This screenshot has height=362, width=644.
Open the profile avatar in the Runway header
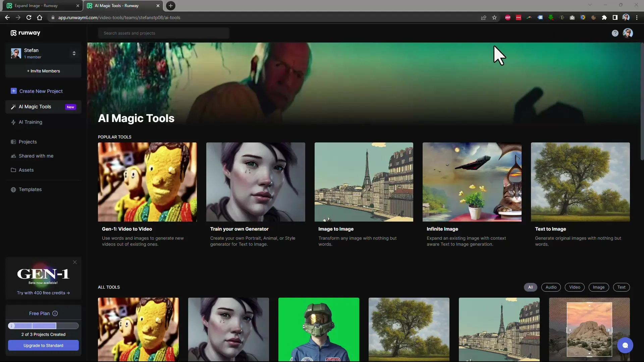click(x=628, y=33)
